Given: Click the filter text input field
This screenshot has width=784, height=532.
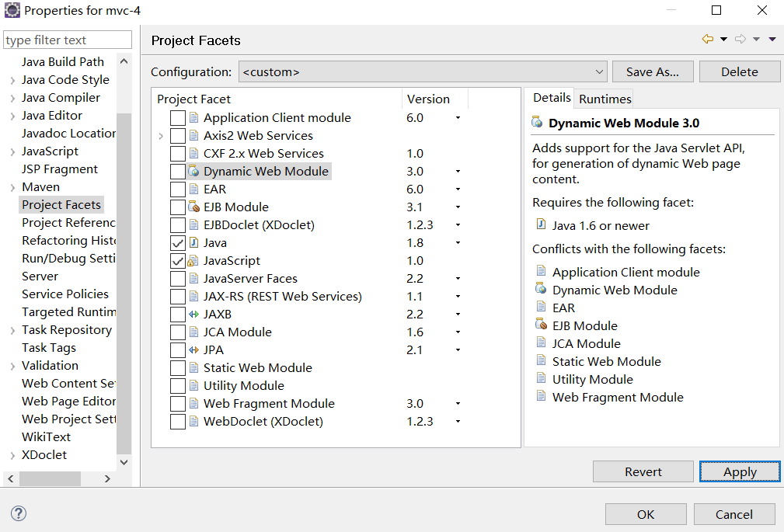Looking at the screenshot, I should pyautogui.click(x=68, y=40).
